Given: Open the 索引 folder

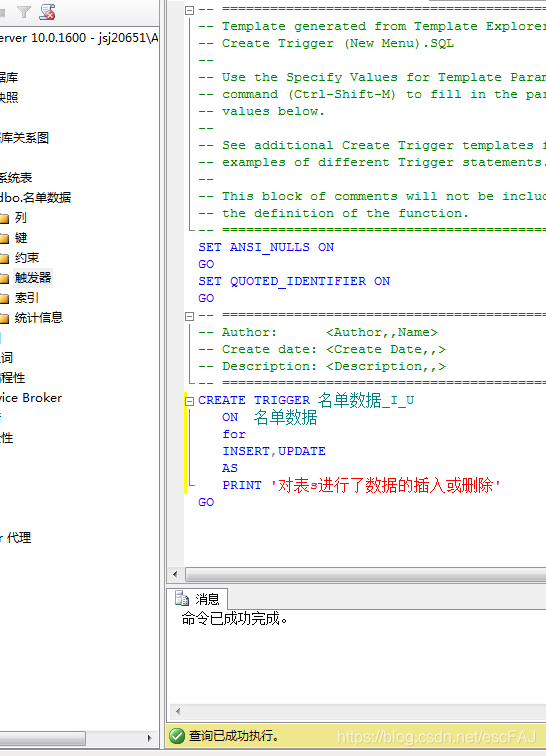Looking at the screenshot, I should (x=27, y=297).
